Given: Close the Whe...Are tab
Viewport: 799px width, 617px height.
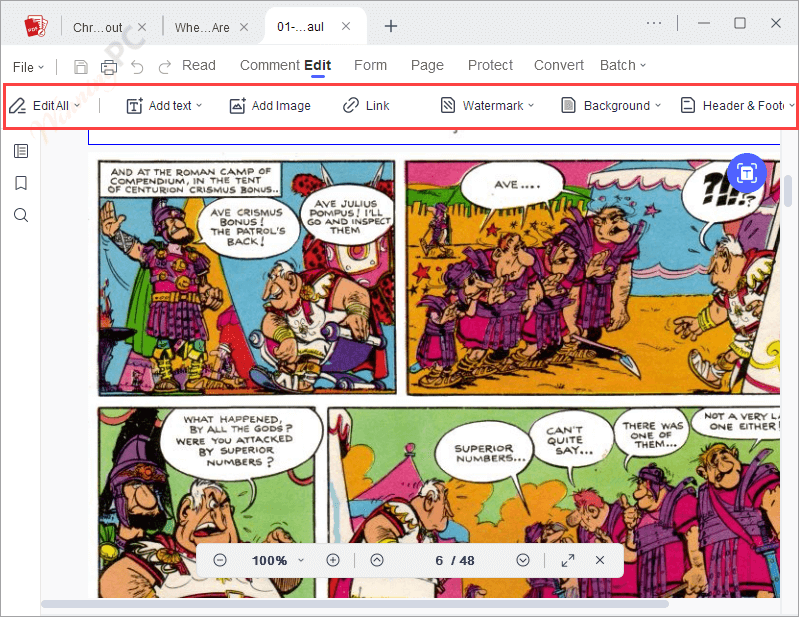Looking at the screenshot, I should 244,27.
